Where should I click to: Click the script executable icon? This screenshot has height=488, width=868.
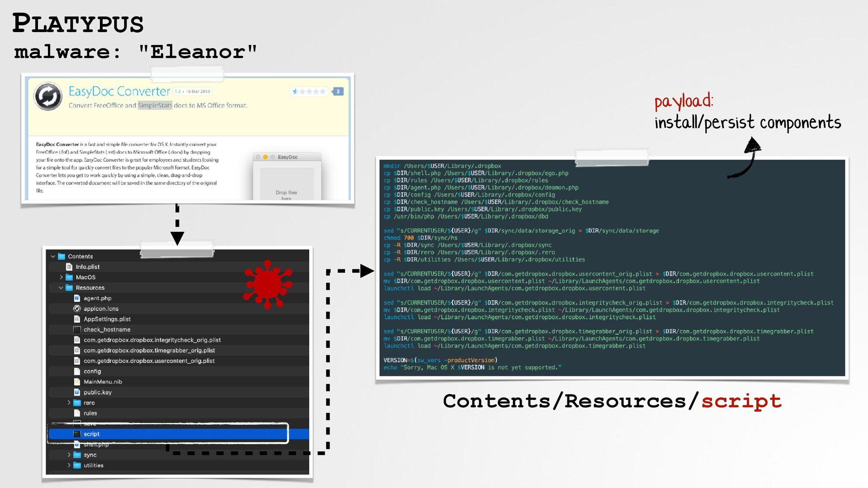(x=77, y=434)
